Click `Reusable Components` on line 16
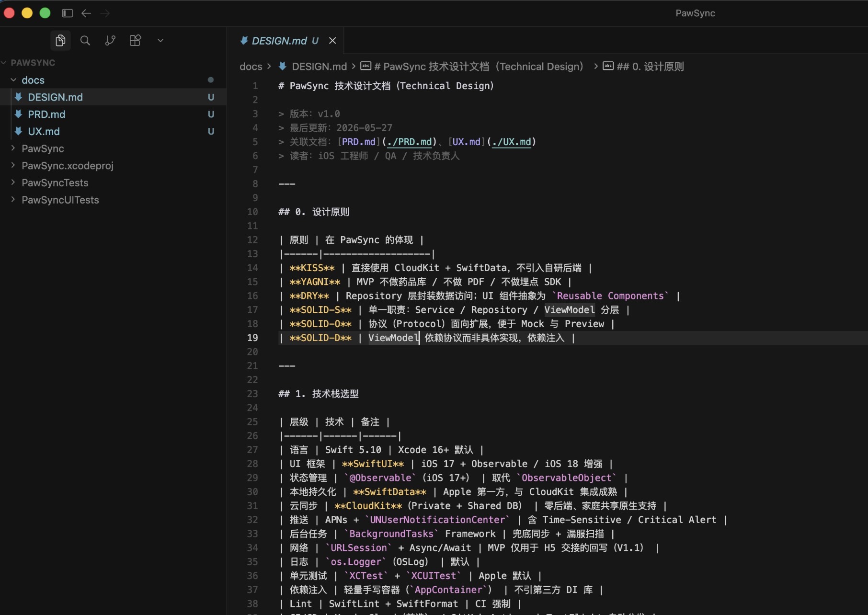Screen dimensions: 868x615 (610, 296)
